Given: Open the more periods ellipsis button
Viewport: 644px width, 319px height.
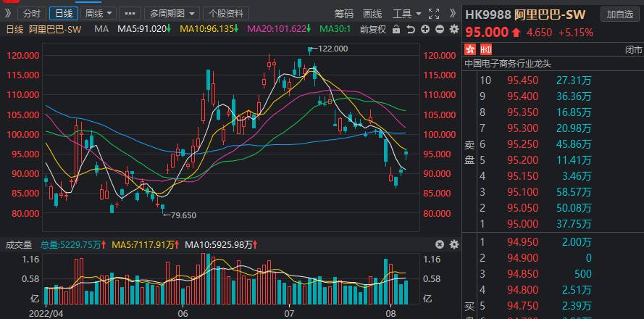Looking at the screenshot, I should click(130, 14).
